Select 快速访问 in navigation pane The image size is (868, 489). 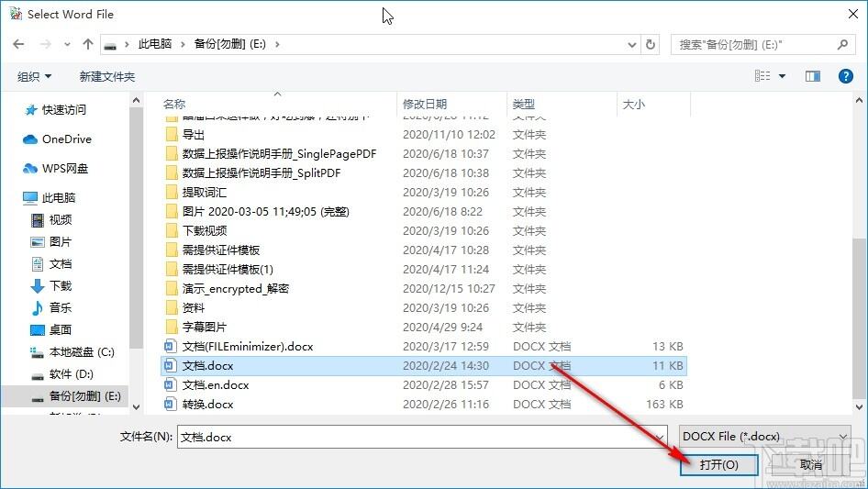click(55, 110)
